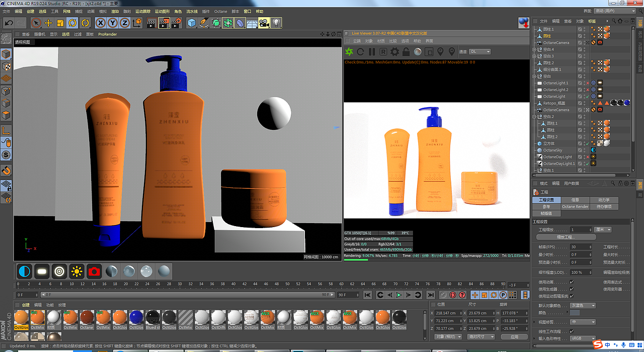Screen dimensions: 644x352
Task: Add a Camera object from toolbar
Action: 265,23
